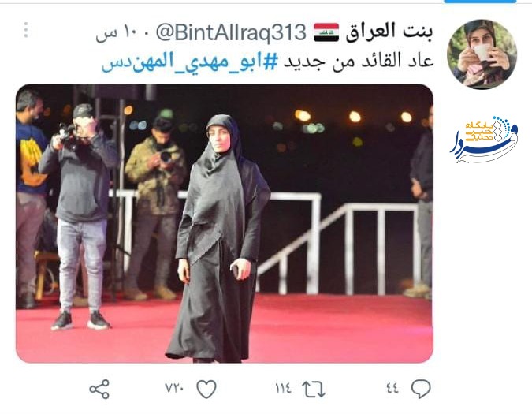
Task: Click the reply speech bubble icon
Action: pyautogui.click(x=421, y=389)
